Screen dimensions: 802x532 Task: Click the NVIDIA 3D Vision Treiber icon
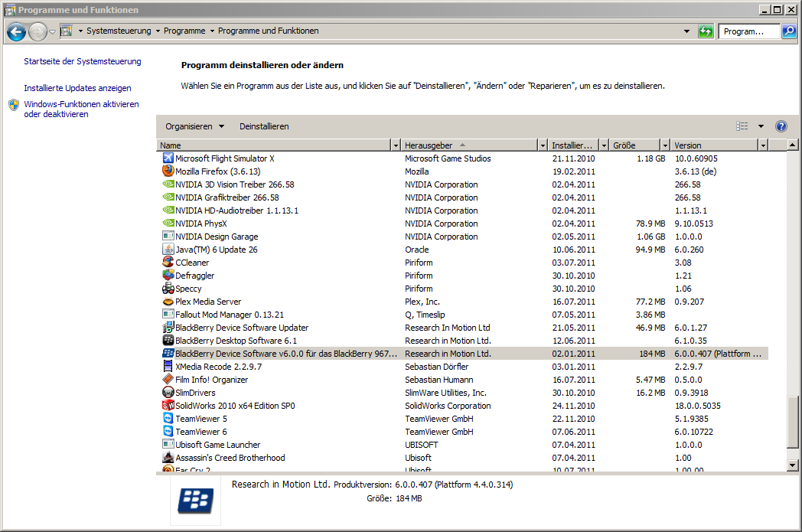168,184
